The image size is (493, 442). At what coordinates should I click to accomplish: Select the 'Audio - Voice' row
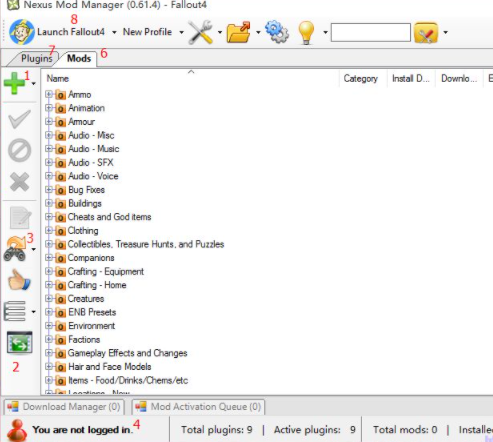93,176
